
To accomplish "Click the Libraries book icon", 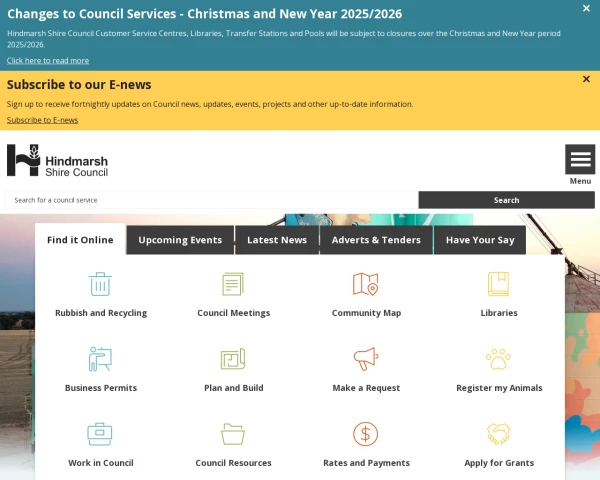I will point(498,284).
